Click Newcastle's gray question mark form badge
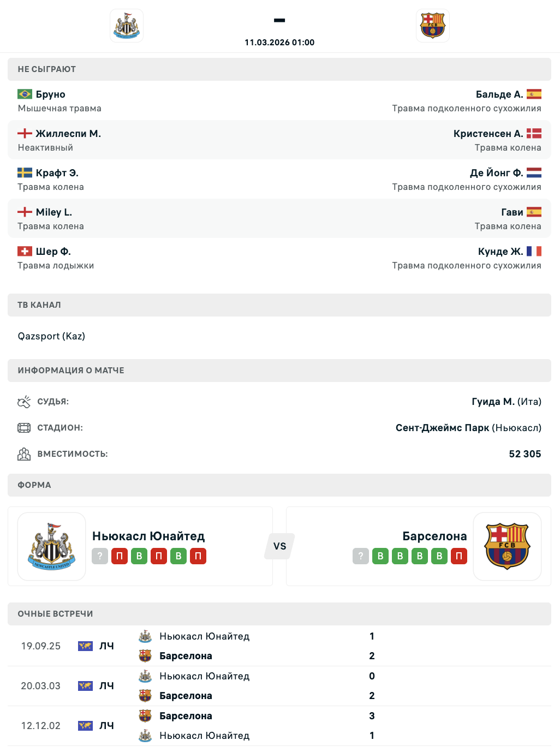This screenshot has height=752, width=560. click(x=100, y=556)
